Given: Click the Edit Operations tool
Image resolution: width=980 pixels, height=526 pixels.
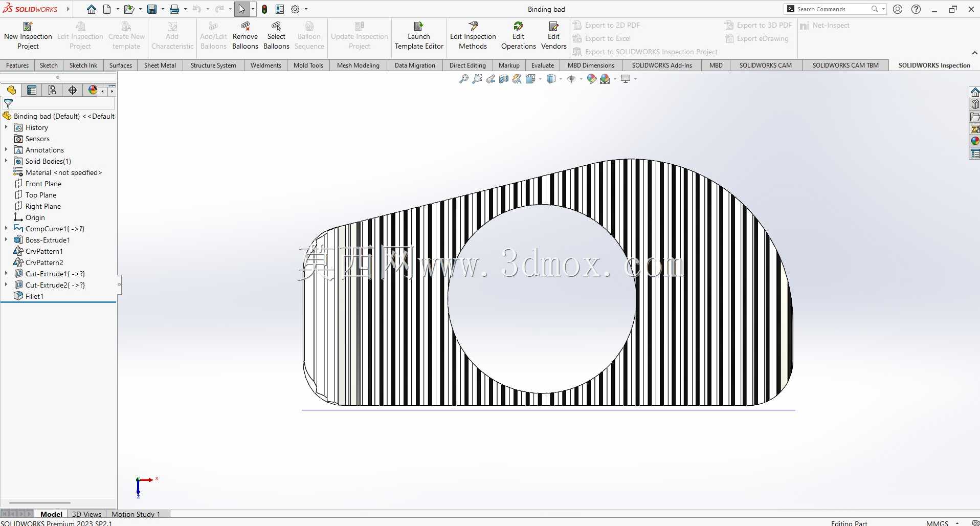Looking at the screenshot, I should pos(518,35).
